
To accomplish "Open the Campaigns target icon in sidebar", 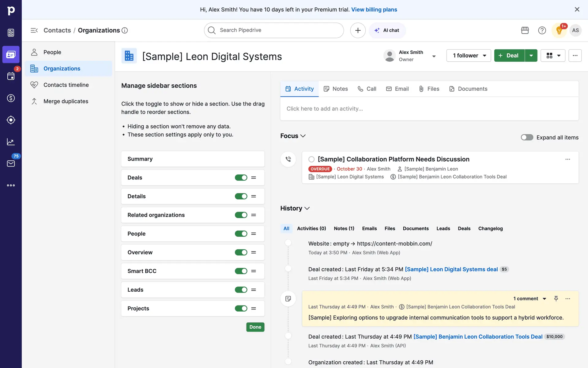I will click(11, 120).
